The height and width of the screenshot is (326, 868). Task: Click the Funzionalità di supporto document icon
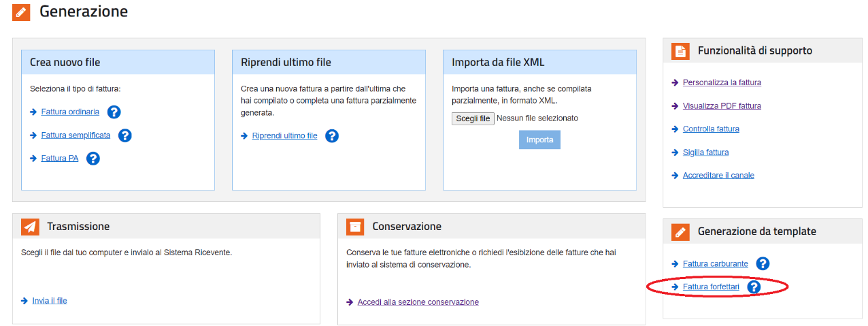[680, 51]
